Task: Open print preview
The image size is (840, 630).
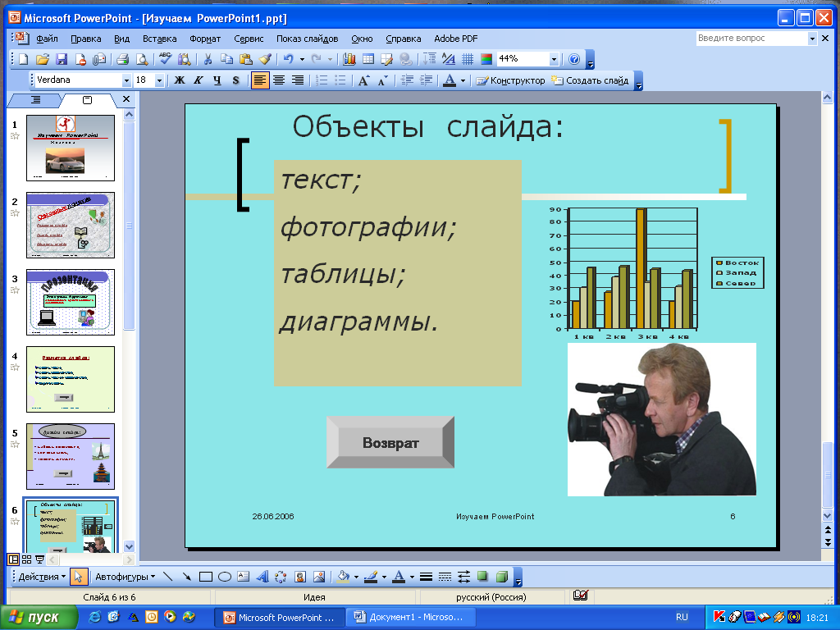Action: pyautogui.click(x=142, y=59)
